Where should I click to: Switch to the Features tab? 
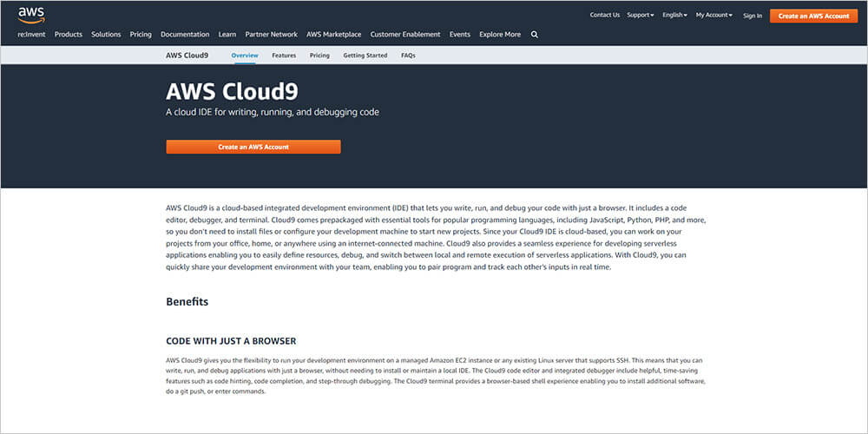click(284, 56)
